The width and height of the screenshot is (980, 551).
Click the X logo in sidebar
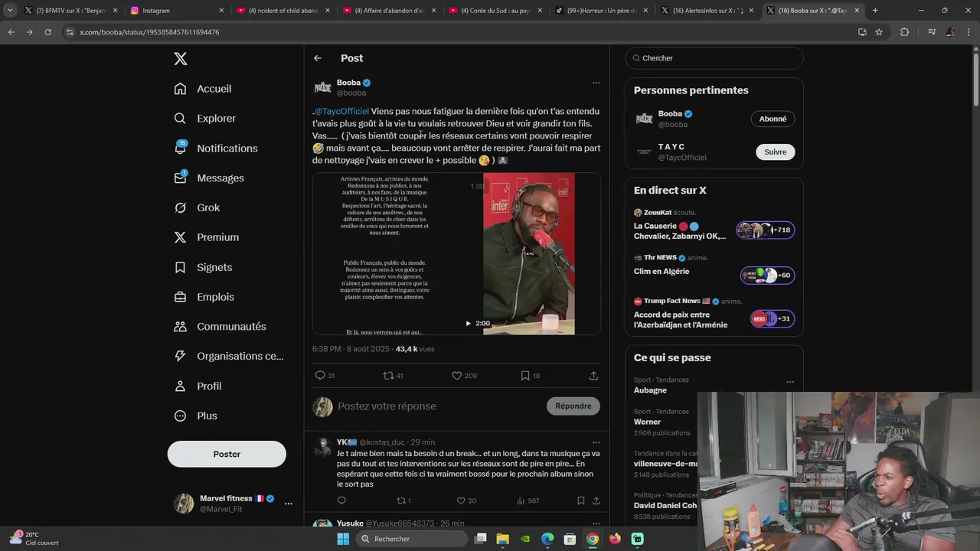pyautogui.click(x=180, y=59)
